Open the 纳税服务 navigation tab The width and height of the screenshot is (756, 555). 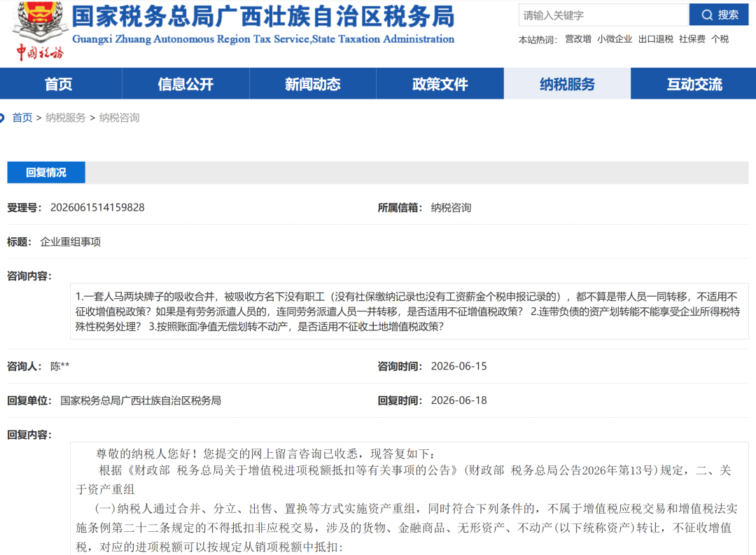(568, 84)
